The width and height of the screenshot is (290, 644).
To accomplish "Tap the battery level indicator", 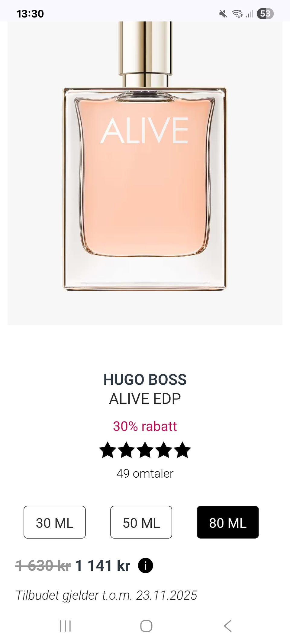I will [265, 14].
